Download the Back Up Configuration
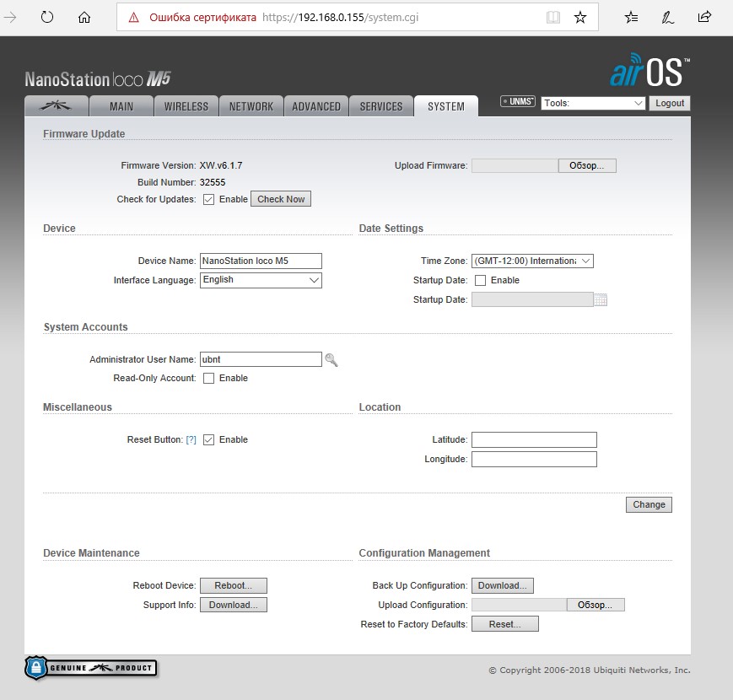733x700 pixels. tap(503, 585)
